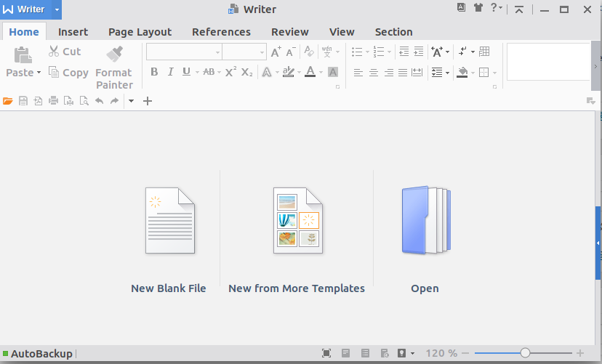This screenshot has width=602, height=364.
Task: Click the borders icon
Action: click(483, 72)
